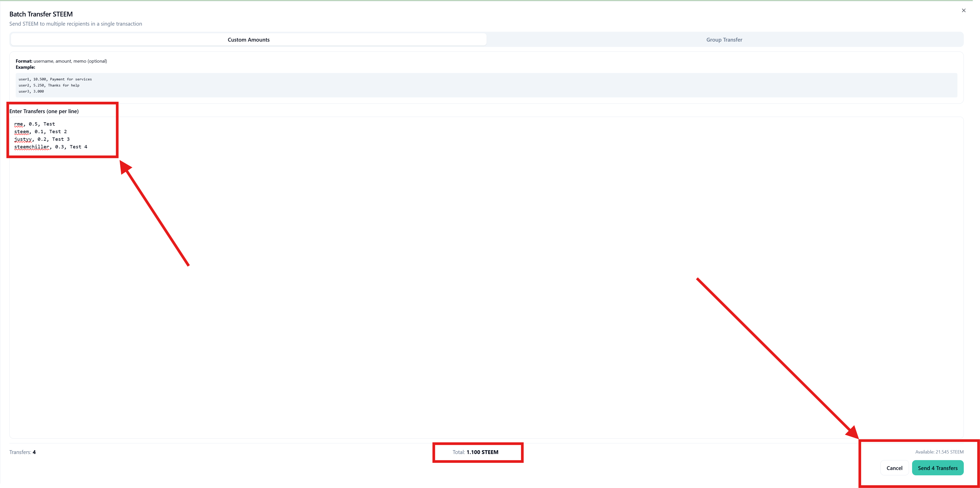Screen dimensions: 980x488
Task: Click the Format instructions text
Action: 61,61
